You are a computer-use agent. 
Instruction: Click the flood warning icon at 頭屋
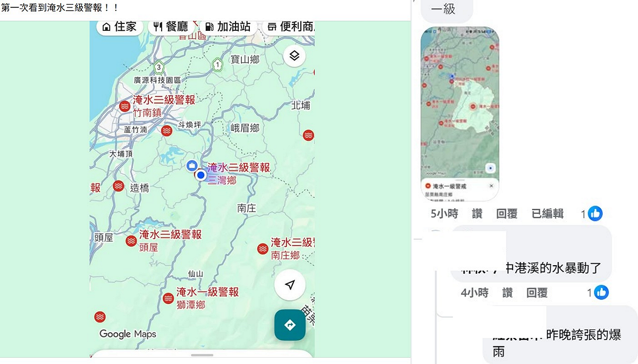tap(131, 241)
